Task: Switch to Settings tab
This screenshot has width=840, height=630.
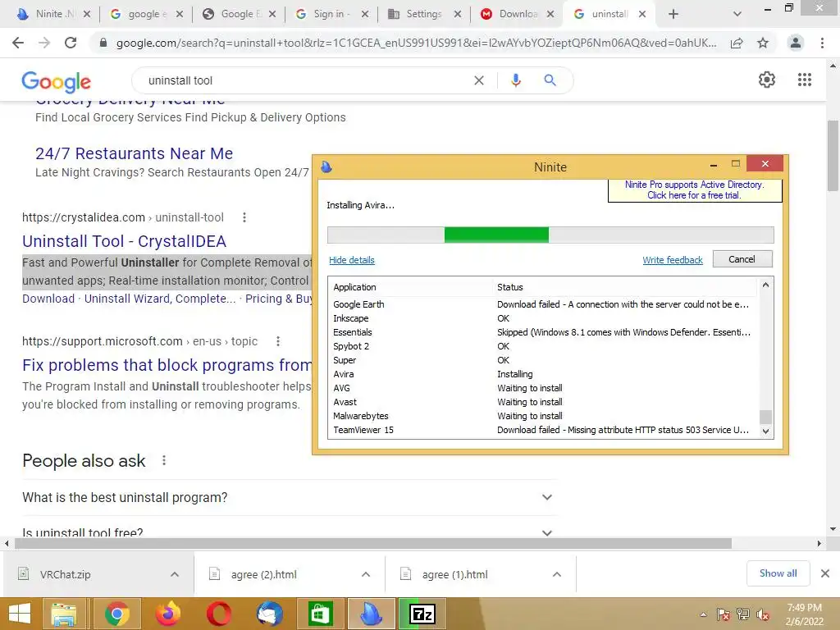Action: (423, 14)
